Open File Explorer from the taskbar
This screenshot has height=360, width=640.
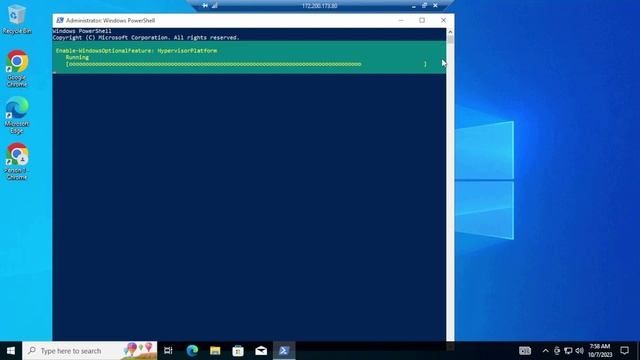coord(215,351)
